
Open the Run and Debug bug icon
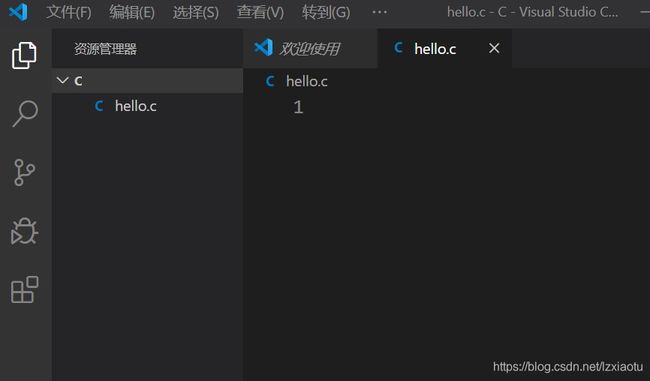(24, 231)
